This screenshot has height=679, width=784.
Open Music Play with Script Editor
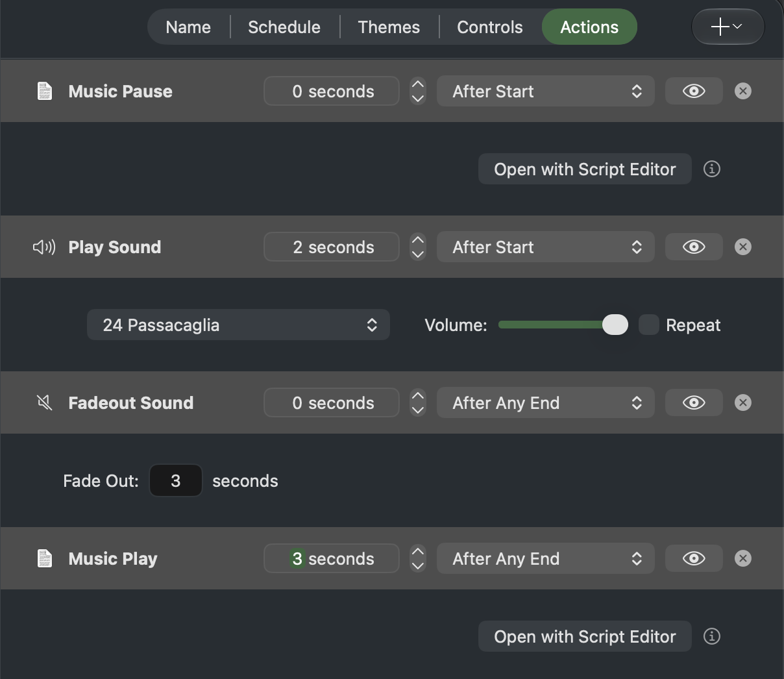point(585,636)
